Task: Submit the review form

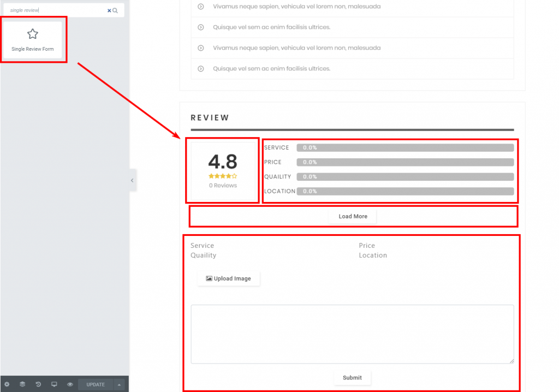Action: click(352, 378)
